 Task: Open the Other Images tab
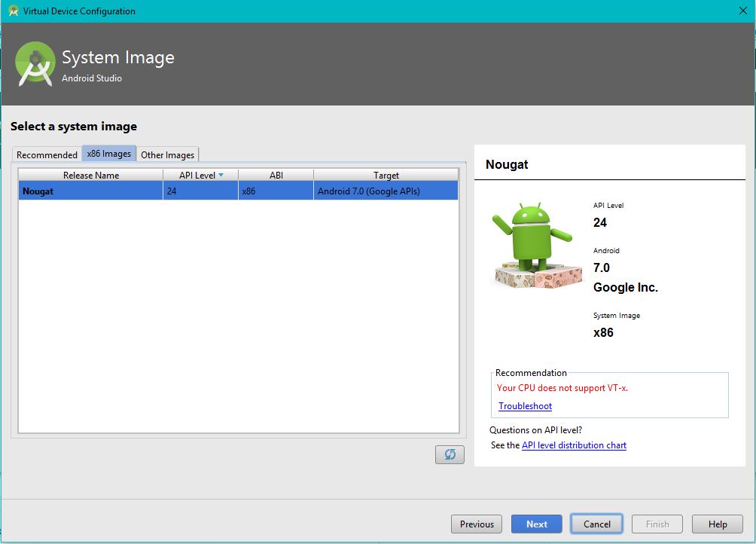[x=167, y=154]
